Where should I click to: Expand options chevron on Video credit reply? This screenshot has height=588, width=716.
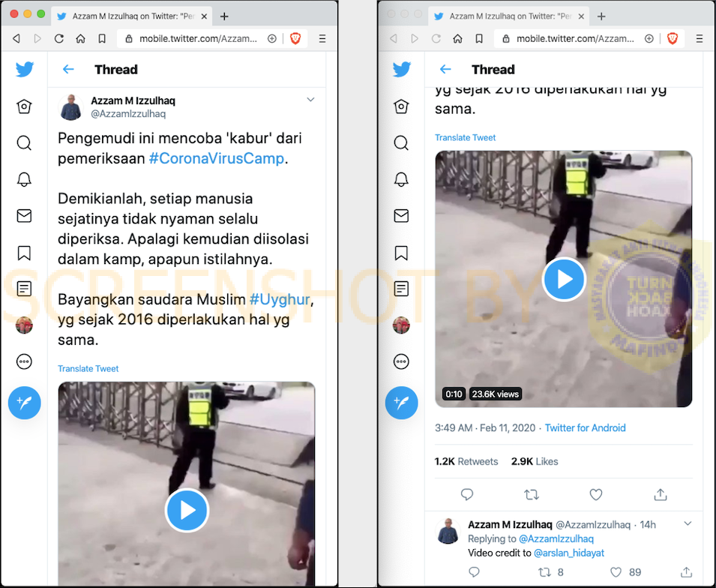pyautogui.click(x=688, y=523)
